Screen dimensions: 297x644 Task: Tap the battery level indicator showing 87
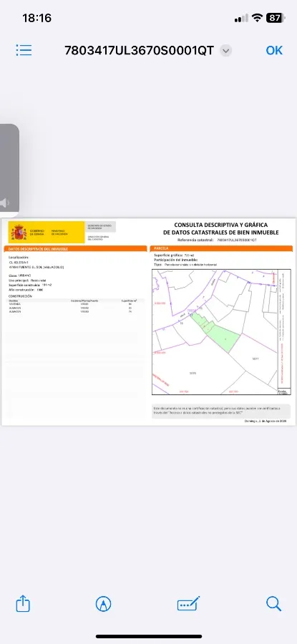click(x=274, y=18)
